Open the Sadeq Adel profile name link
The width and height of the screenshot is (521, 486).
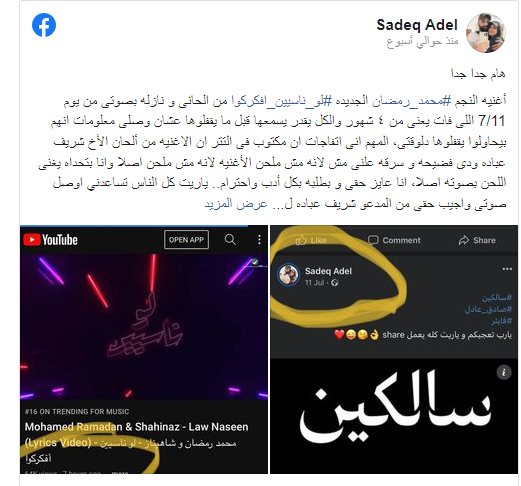[x=417, y=25]
